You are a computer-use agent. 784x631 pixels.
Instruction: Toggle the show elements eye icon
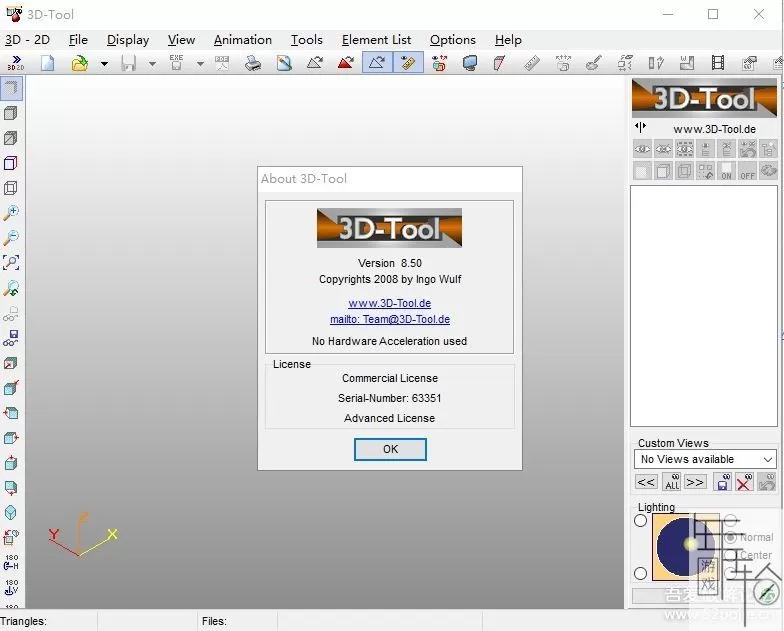tap(642, 149)
